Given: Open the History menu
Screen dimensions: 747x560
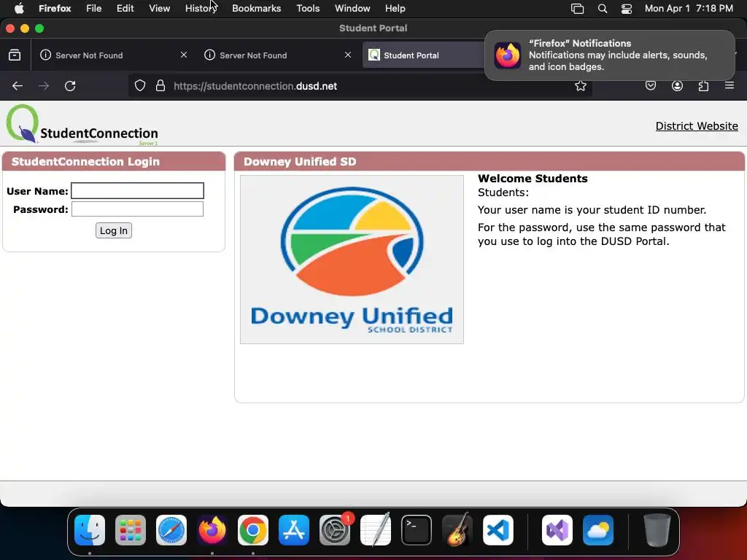Looking at the screenshot, I should 201,8.
